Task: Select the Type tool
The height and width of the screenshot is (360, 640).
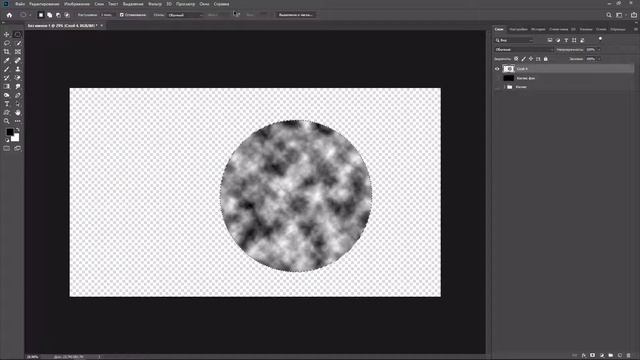Action: (x=7, y=104)
